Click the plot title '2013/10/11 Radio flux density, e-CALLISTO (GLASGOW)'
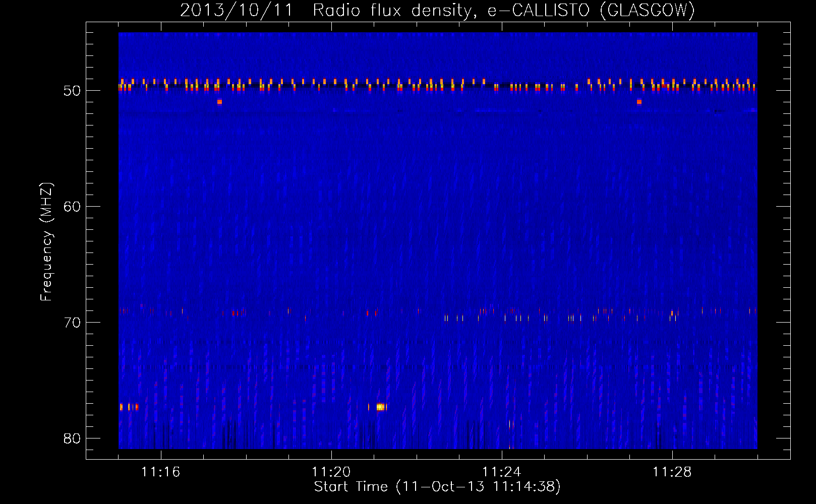This screenshot has width=816, height=504. click(437, 10)
